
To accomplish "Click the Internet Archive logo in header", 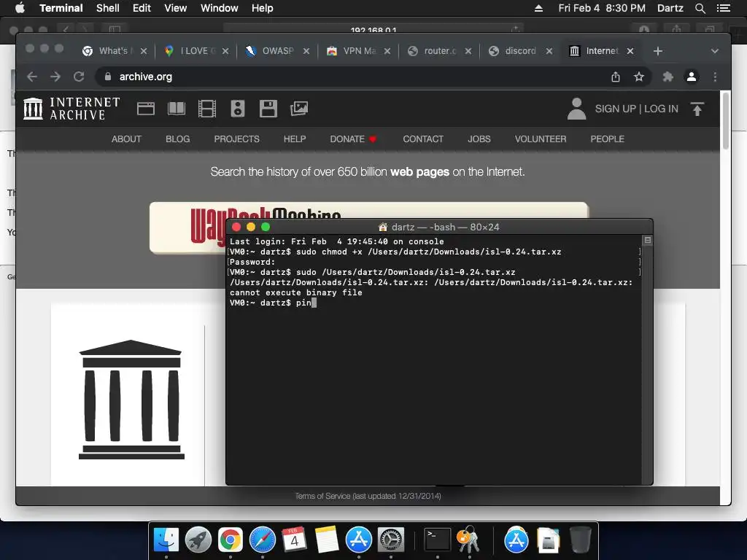I will 71,109.
